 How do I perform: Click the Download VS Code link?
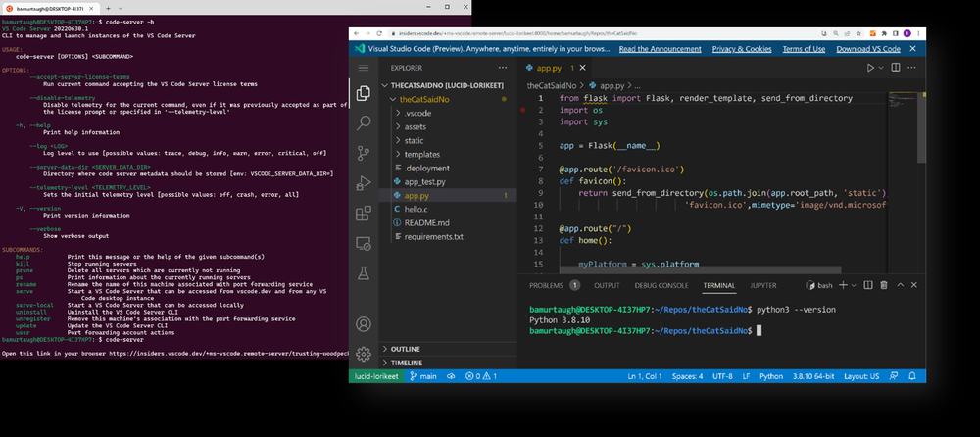click(868, 49)
